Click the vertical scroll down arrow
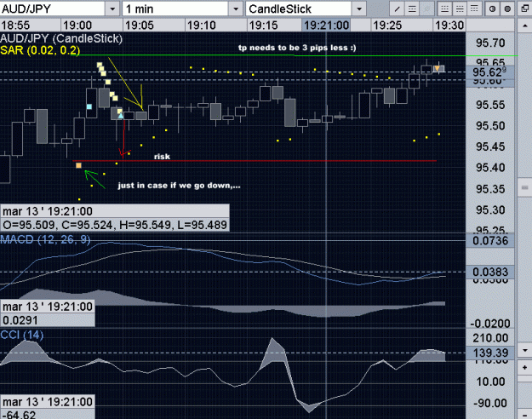This screenshot has width=532, height=419. (524, 350)
